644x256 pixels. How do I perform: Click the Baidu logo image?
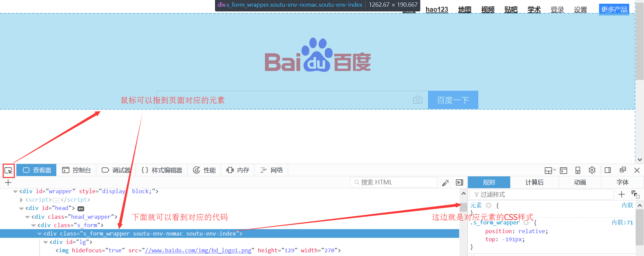click(318, 54)
